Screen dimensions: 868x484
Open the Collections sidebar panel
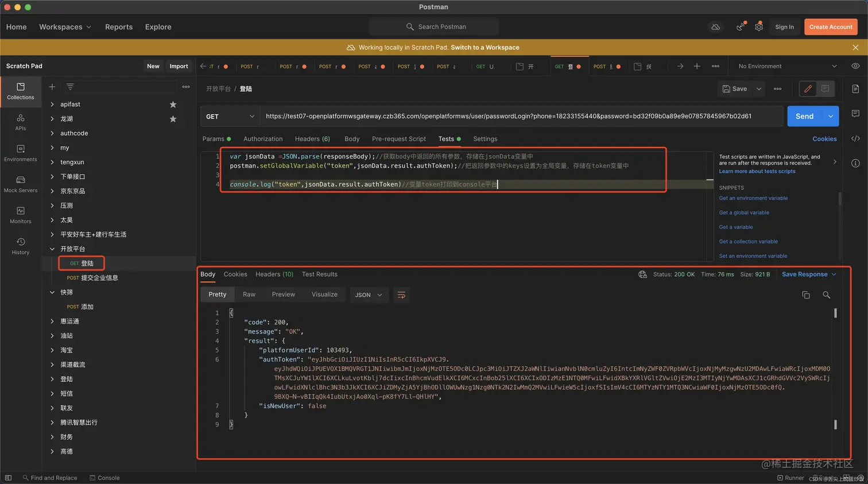coord(21,91)
